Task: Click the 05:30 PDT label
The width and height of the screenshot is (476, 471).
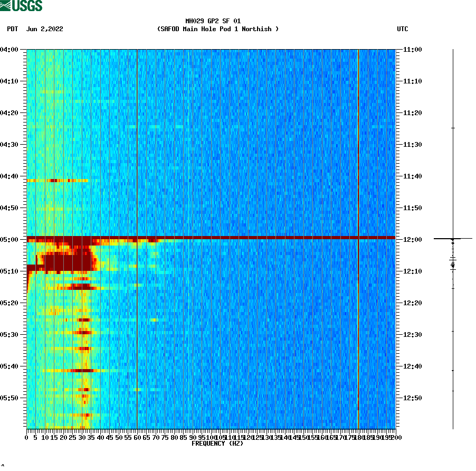Action: tap(10, 333)
